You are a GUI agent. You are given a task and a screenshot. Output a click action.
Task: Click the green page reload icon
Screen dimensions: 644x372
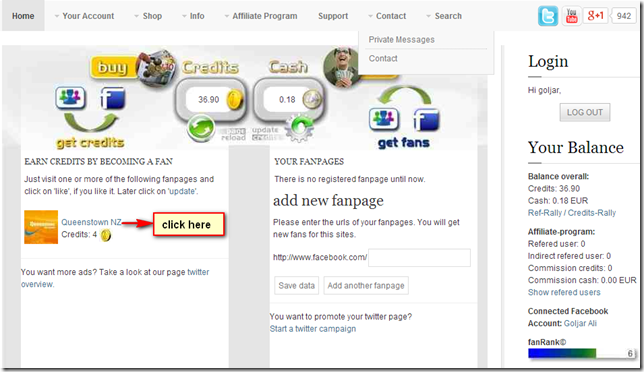pos(201,128)
